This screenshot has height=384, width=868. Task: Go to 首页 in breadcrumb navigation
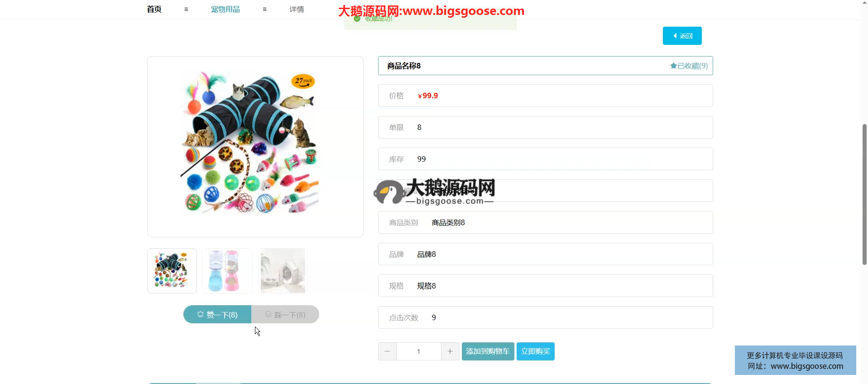(154, 9)
